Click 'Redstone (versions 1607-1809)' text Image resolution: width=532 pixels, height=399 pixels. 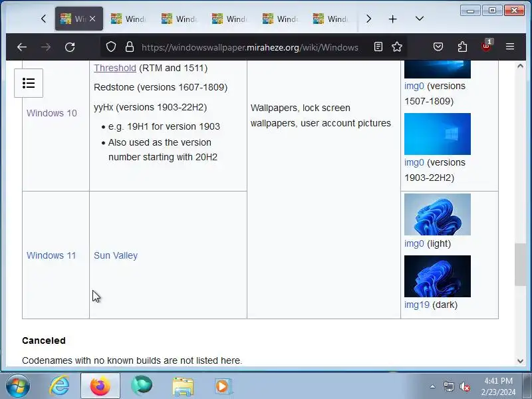click(160, 87)
